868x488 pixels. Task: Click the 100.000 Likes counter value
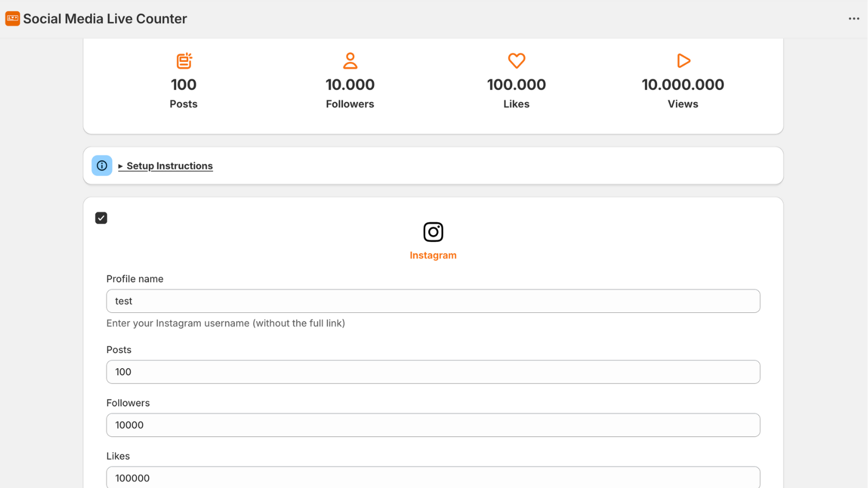click(x=516, y=85)
